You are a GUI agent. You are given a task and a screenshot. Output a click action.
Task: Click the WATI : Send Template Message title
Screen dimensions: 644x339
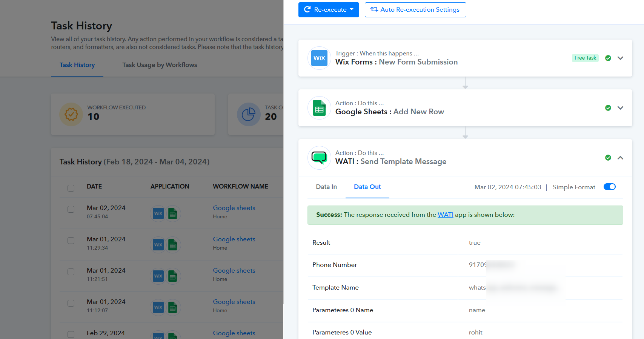coord(391,161)
